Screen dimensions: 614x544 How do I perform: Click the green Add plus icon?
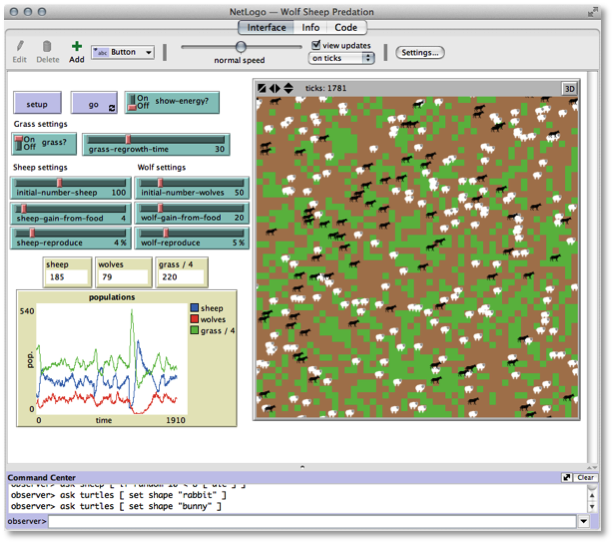pyautogui.click(x=77, y=47)
